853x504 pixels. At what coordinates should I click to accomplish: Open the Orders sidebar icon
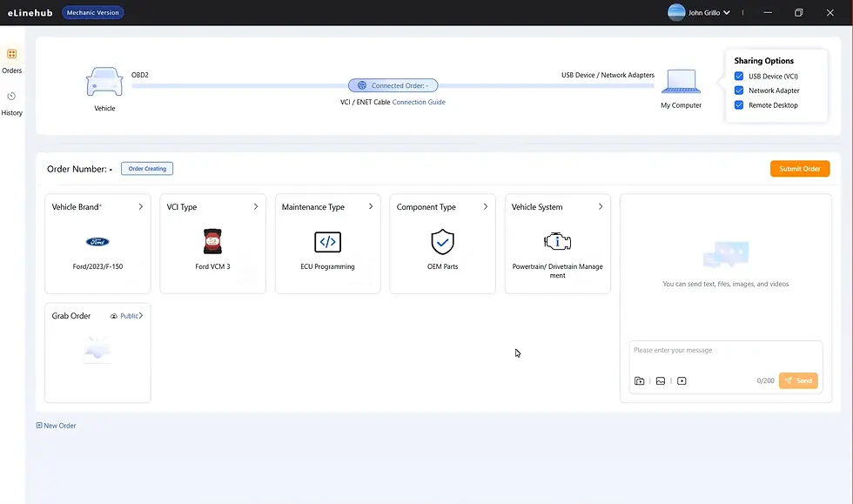coord(11,54)
